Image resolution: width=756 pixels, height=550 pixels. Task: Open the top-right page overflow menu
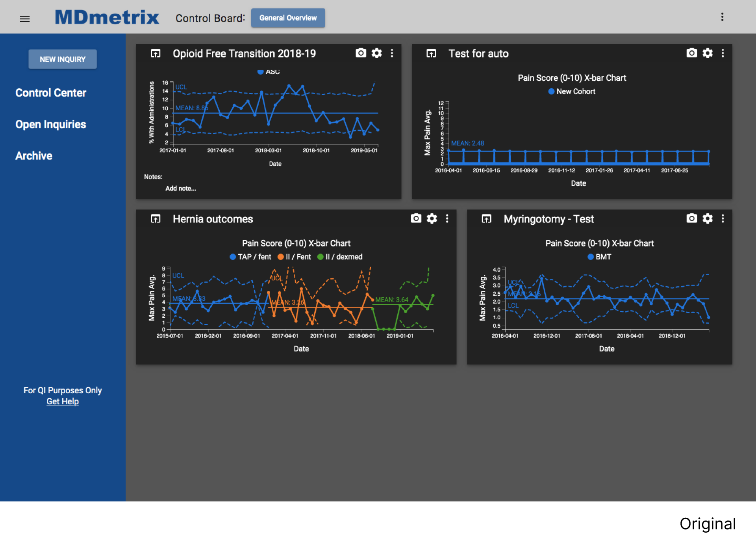pos(722,17)
